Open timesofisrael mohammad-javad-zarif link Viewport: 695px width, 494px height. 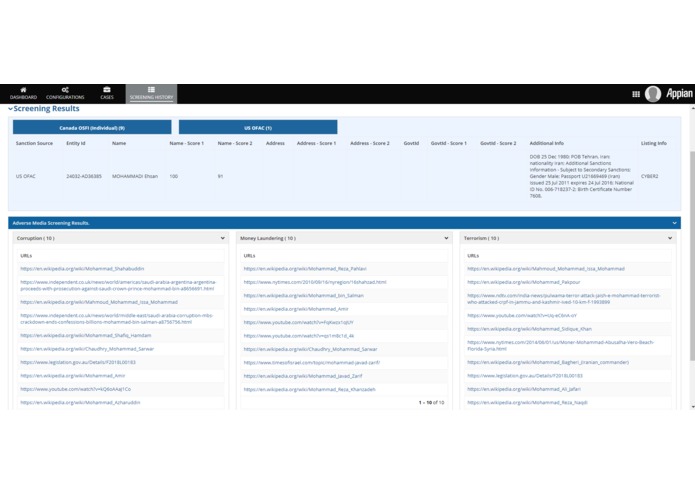(x=312, y=362)
